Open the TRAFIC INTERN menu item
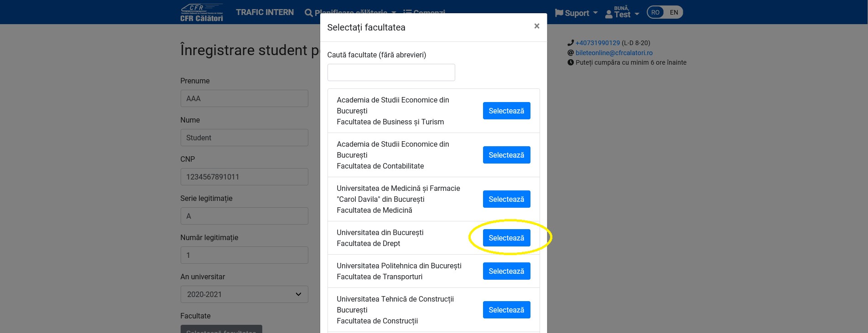This screenshot has height=333, width=868. (x=265, y=12)
